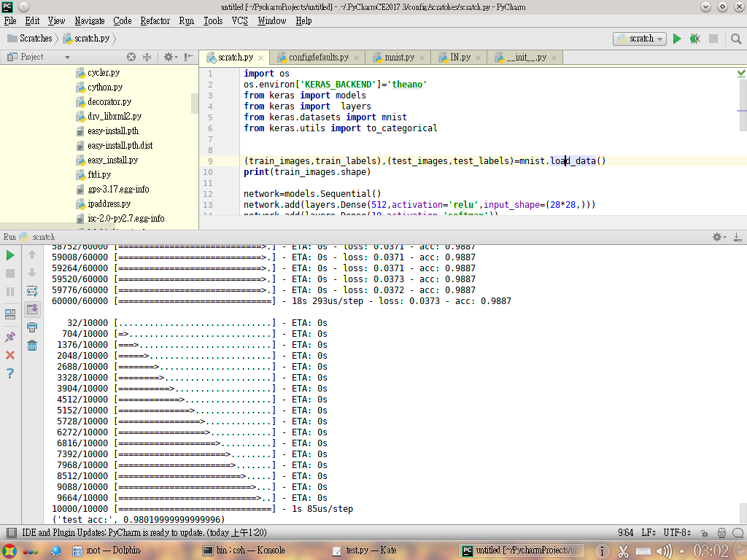Image resolution: width=747 pixels, height=560 pixels.
Task: Click the IDE and Plugin Updates notification
Action: [144, 532]
